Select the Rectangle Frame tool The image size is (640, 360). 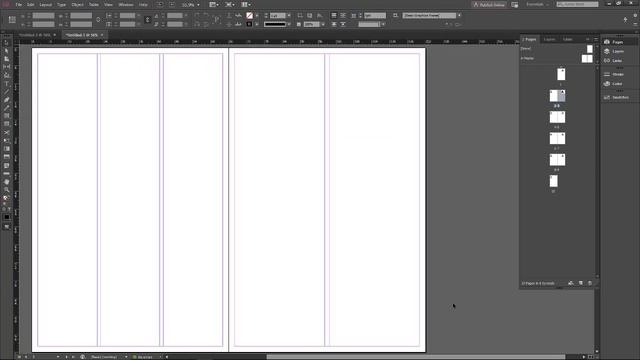(x=7, y=116)
